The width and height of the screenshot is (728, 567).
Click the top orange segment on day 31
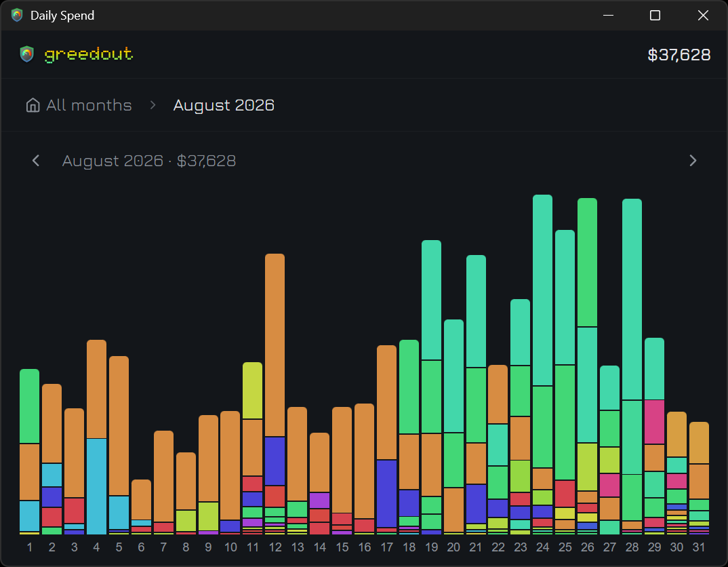(699, 443)
